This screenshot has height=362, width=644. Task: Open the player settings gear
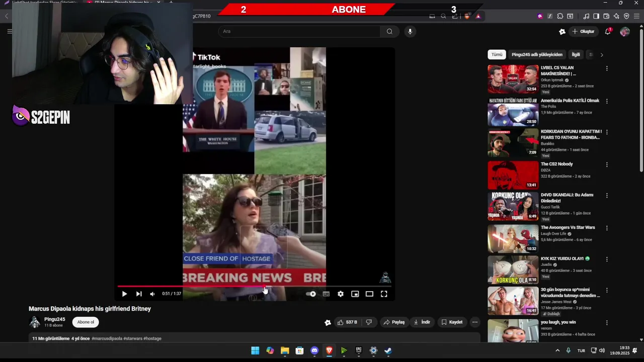click(x=341, y=294)
